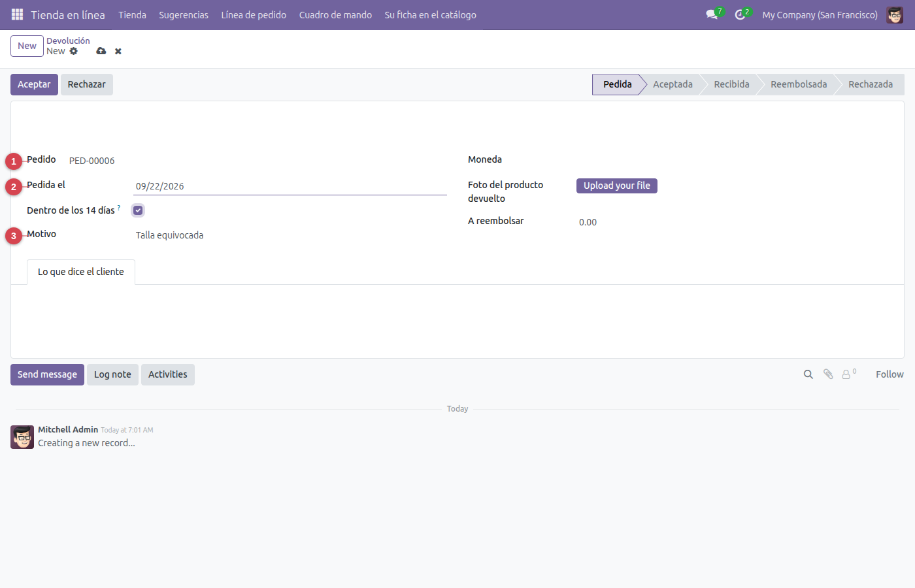Image resolution: width=915 pixels, height=588 pixels.
Task: Open the Sugerencias menu
Action: [x=184, y=14]
